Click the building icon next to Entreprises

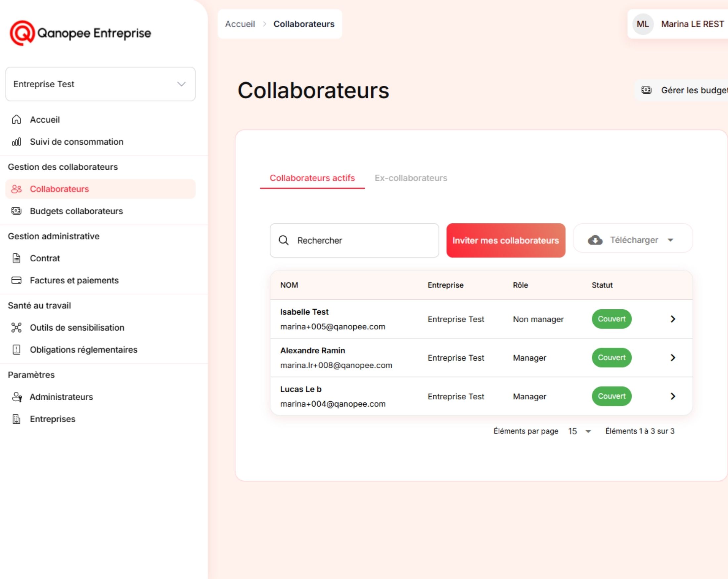point(16,419)
